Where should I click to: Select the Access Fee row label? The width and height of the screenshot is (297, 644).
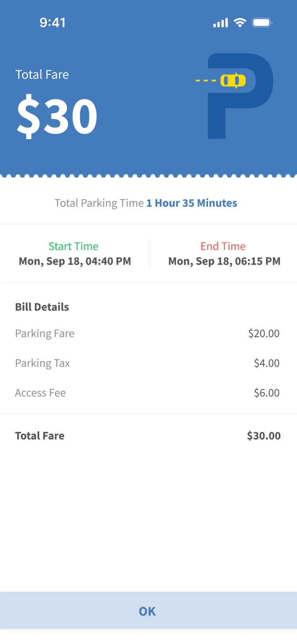[40, 393]
